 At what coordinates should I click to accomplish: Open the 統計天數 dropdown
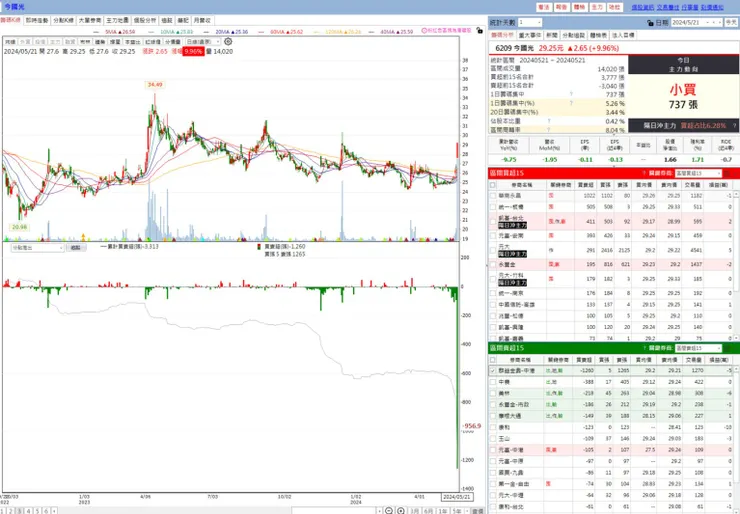click(x=530, y=22)
